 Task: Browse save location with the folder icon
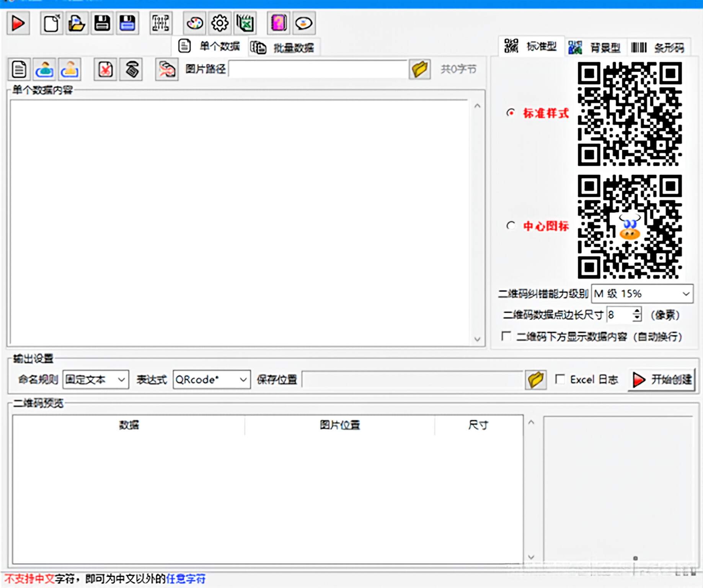click(535, 379)
